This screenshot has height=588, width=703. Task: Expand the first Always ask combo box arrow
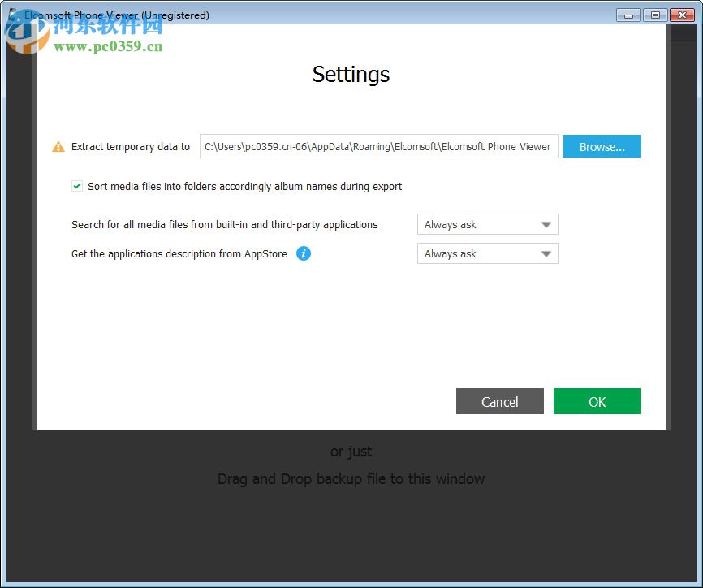547,224
